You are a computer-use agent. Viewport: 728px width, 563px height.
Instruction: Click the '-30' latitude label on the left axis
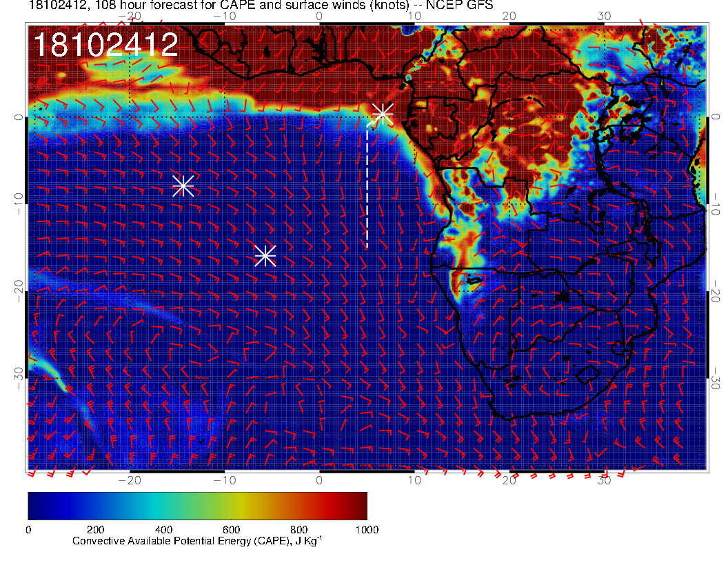[x=19, y=377]
